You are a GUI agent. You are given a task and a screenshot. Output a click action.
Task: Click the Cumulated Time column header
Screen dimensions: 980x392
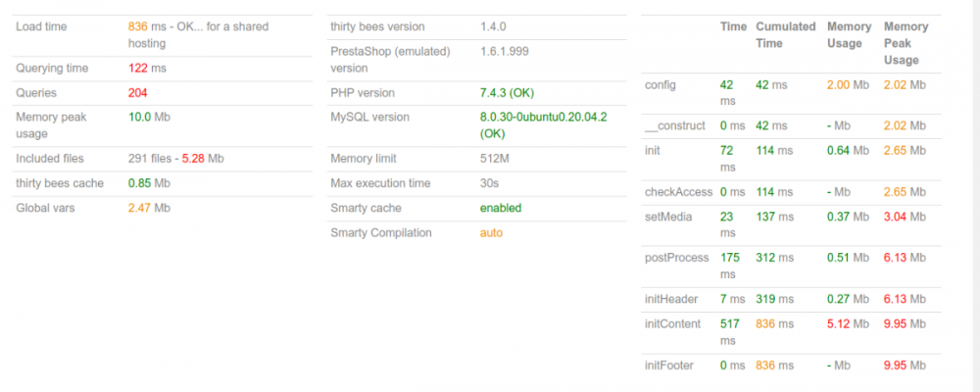click(785, 35)
